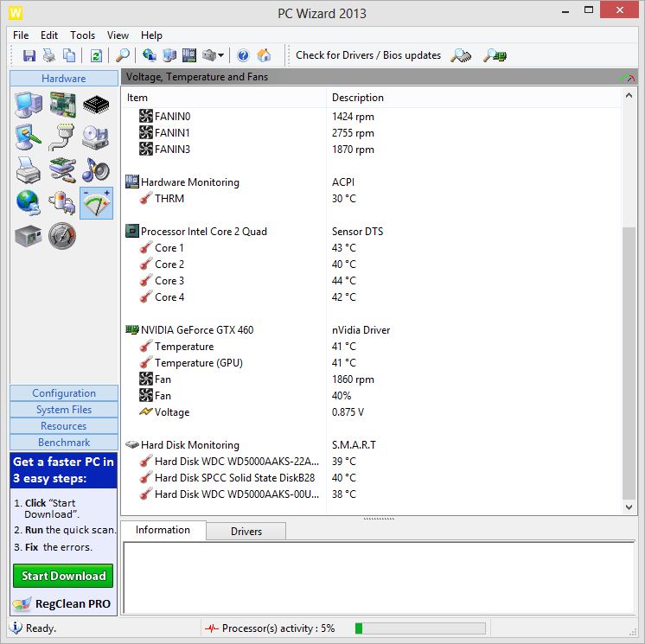This screenshot has width=645, height=644.
Task: Select the THRM temperature row
Action: (x=371, y=199)
